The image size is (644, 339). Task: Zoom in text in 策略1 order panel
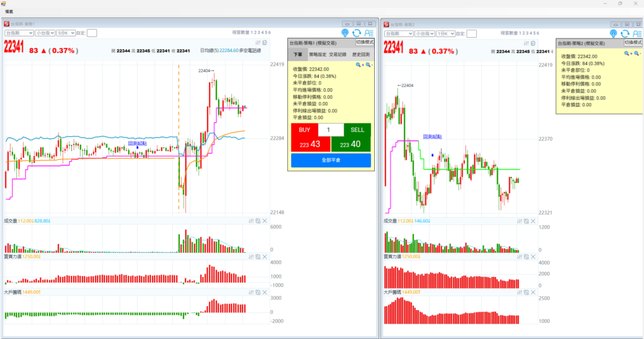[x=359, y=65]
